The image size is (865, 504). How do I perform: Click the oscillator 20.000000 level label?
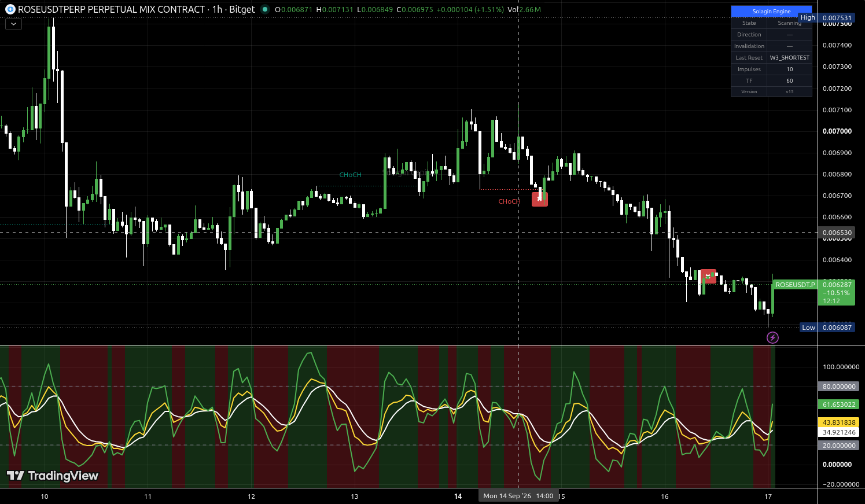pos(839,446)
